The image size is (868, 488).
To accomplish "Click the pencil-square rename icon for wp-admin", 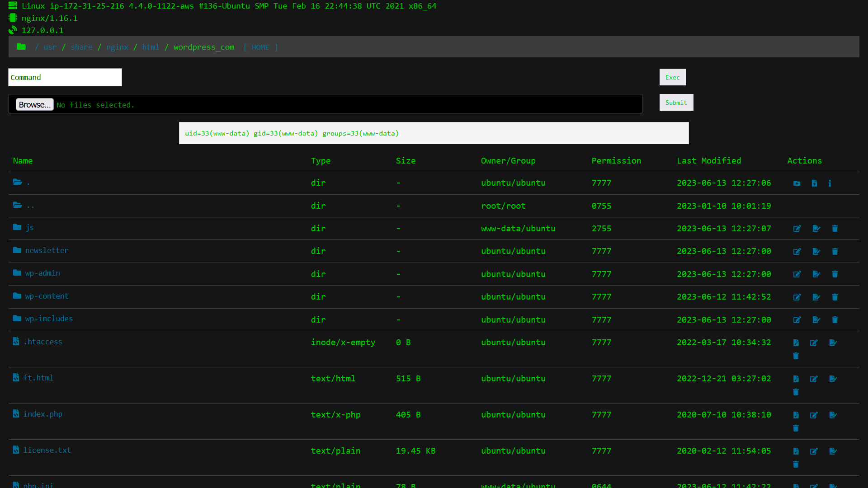I will point(797,274).
